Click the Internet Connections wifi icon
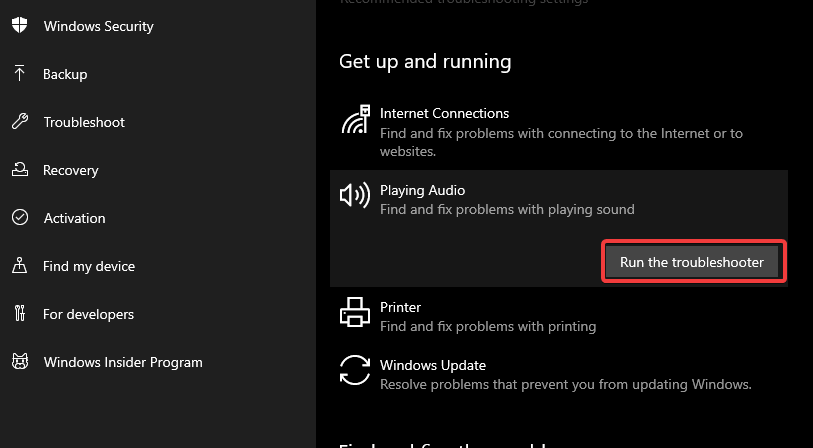 355,119
